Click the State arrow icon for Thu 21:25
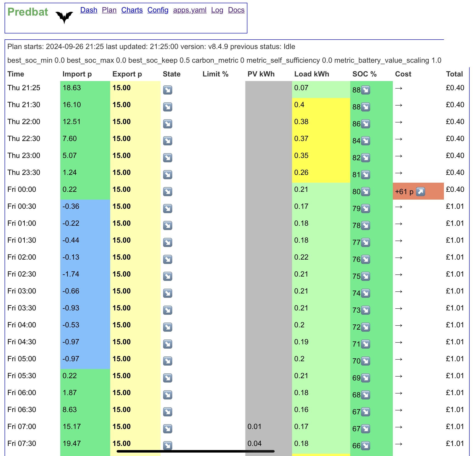 pos(168,90)
